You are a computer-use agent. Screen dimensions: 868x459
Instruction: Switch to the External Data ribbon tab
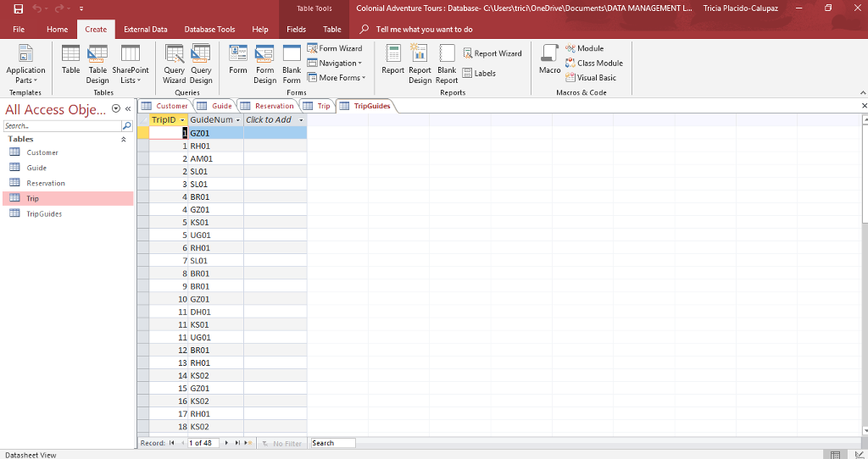coord(145,30)
